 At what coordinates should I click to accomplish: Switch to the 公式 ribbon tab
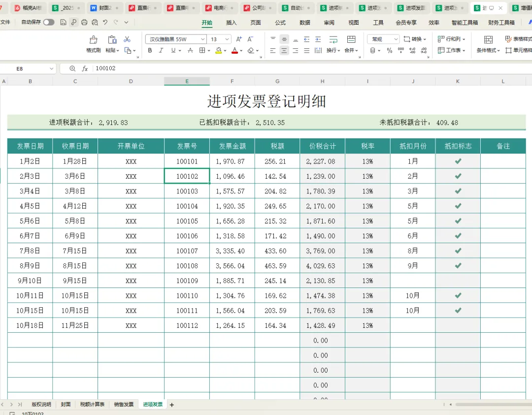point(280,22)
